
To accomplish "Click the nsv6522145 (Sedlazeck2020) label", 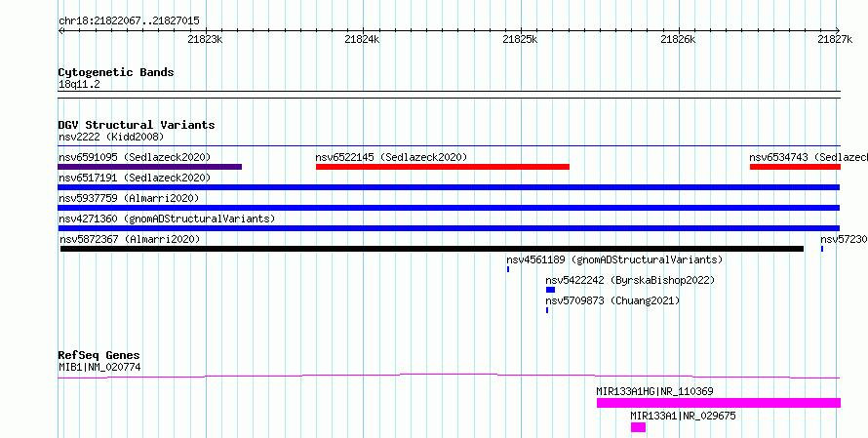I will point(391,157).
